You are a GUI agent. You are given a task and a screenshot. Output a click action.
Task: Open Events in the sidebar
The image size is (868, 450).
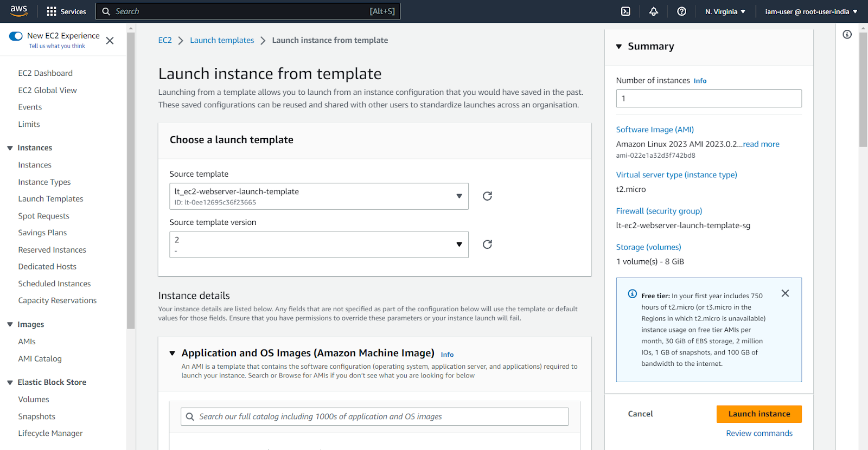click(30, 107)
